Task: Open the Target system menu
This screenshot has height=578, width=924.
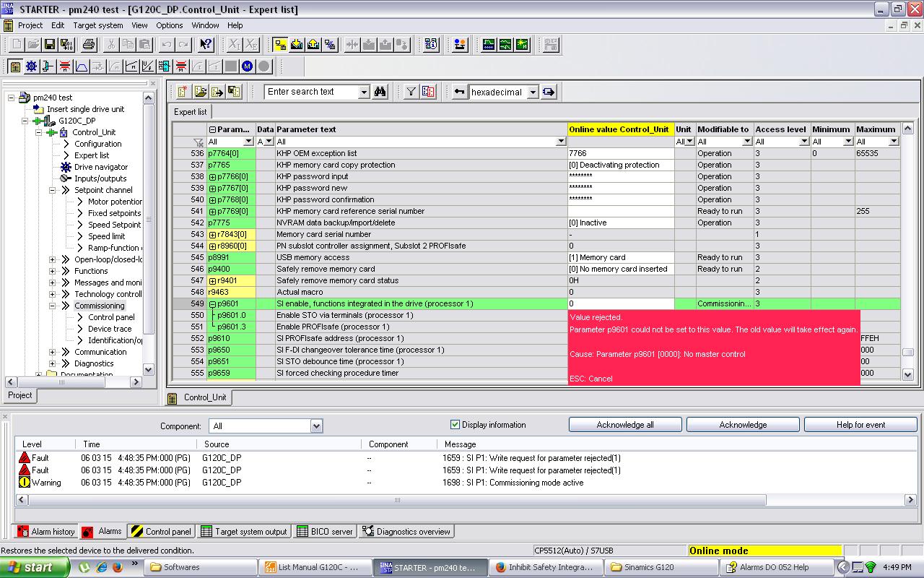Action: point(98,25)
